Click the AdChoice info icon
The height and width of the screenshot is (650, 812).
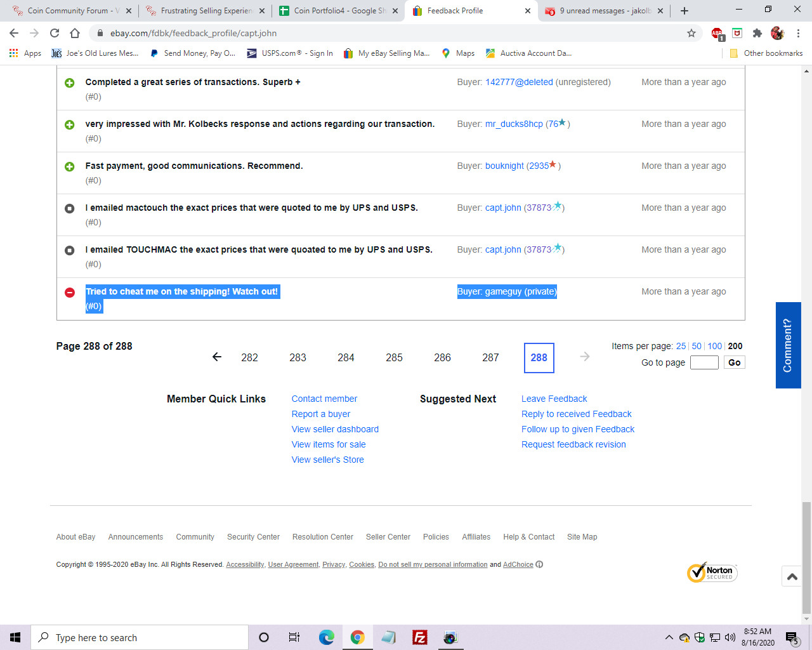[x=539, y=564]
